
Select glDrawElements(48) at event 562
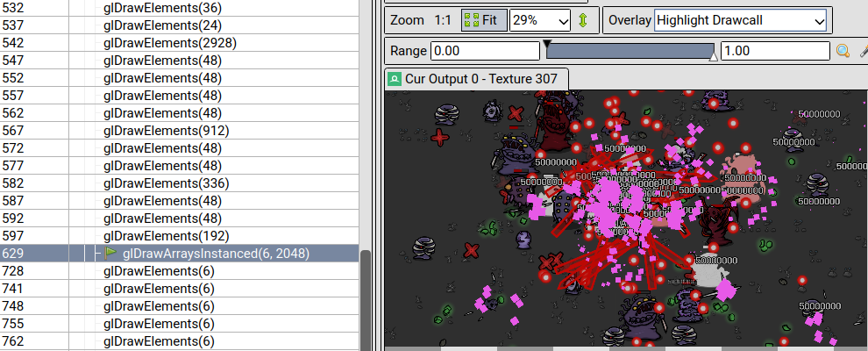click(163, 113)
